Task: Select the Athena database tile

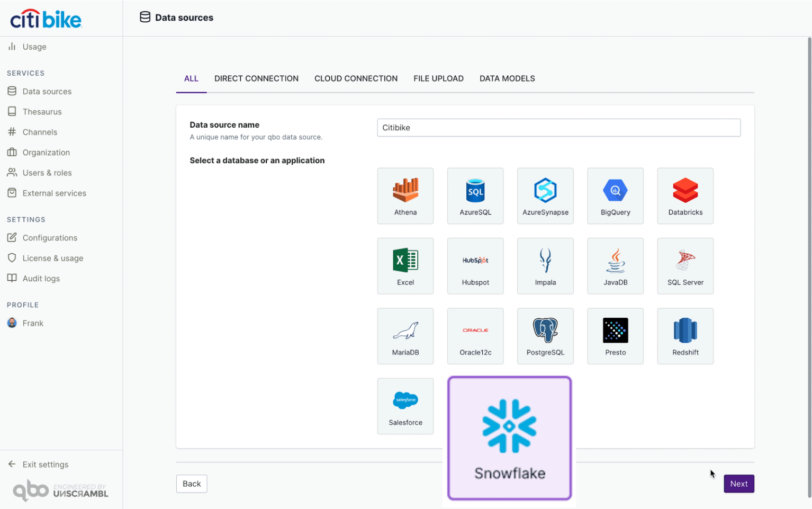Action: [x=405, y=196]
